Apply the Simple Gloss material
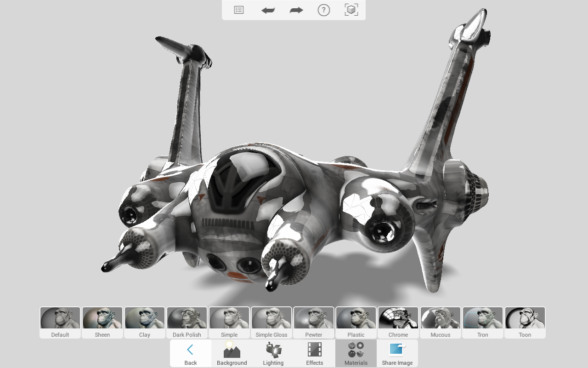Screen dimensions: 588x368 coord(271,322)
